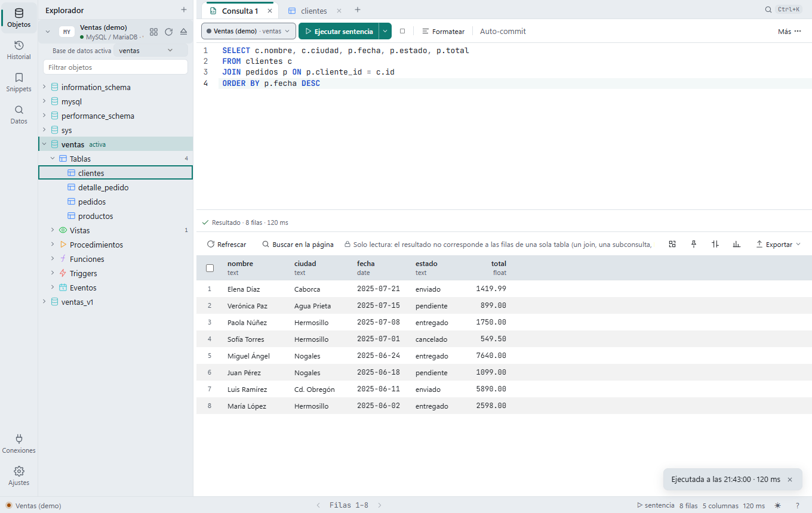The height and width of the screenshot is (513, 812).
Task: Open a new query tab with plus
Action: (358, 10)
